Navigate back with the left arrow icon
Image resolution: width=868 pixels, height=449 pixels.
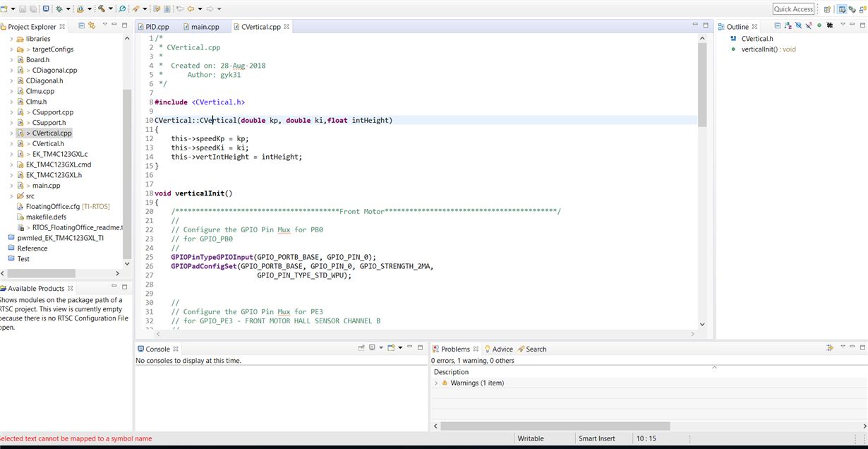pyautogui.click(x=189, y=8)
